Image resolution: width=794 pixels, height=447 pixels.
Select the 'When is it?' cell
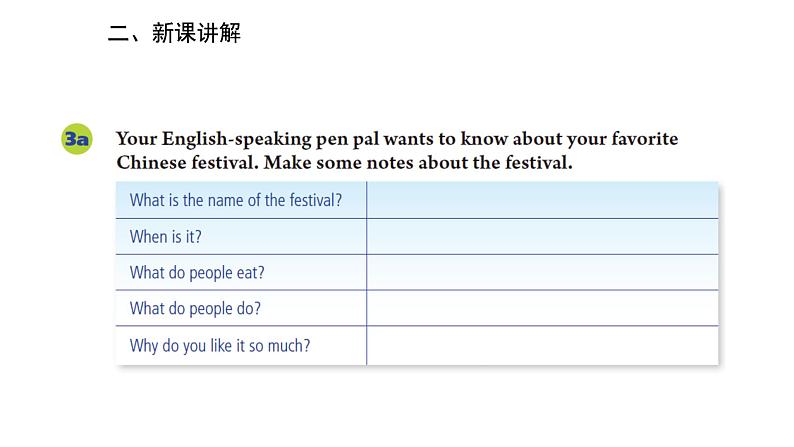[x=241, y=236]
